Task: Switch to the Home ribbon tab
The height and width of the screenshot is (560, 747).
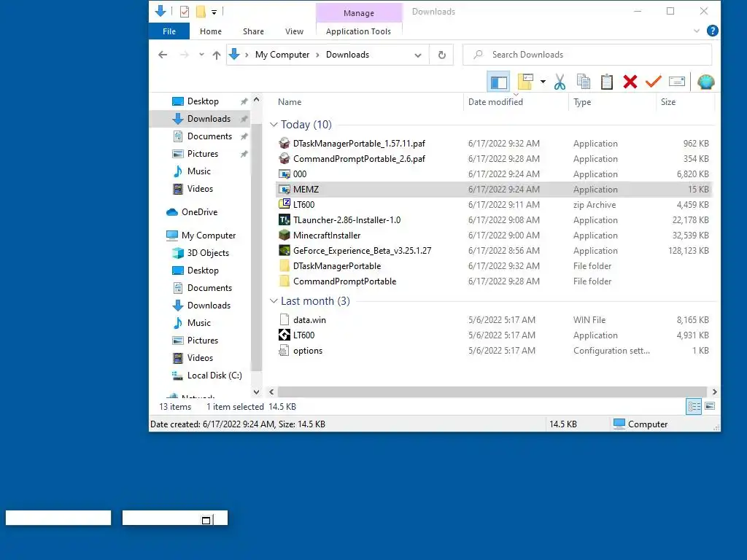Action: (211, 31)
